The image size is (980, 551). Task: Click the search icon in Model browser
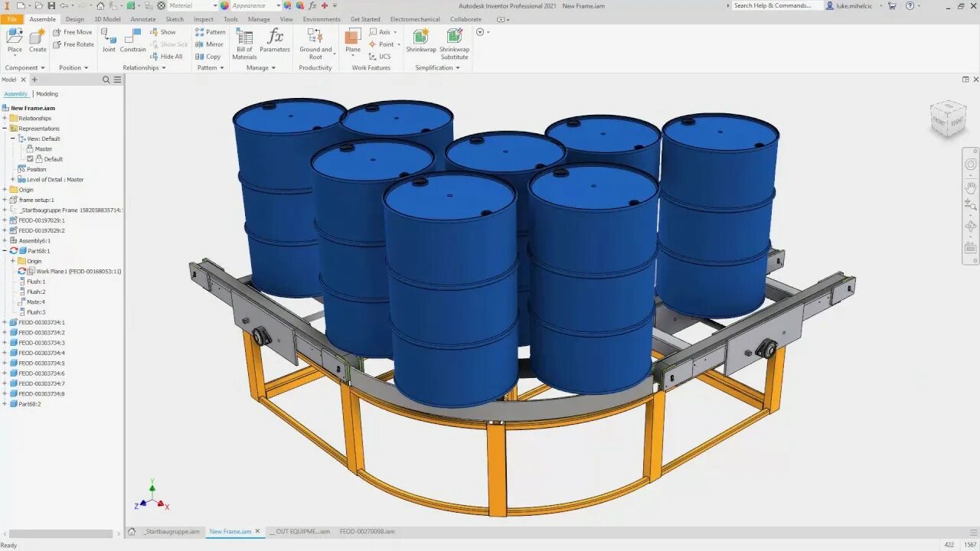click(x=106, y=80)
